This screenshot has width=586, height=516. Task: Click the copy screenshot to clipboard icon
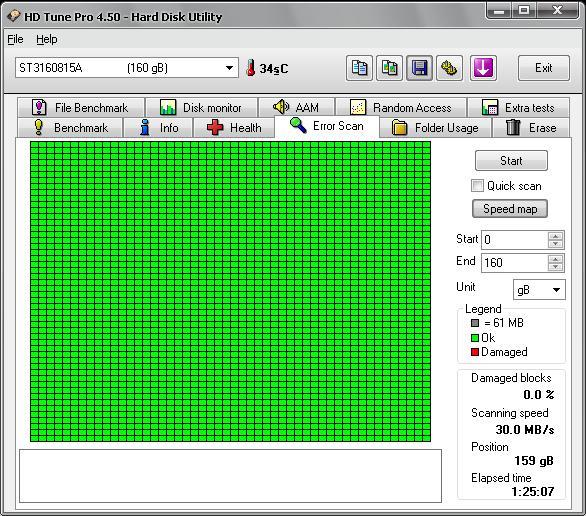(389, 68)
